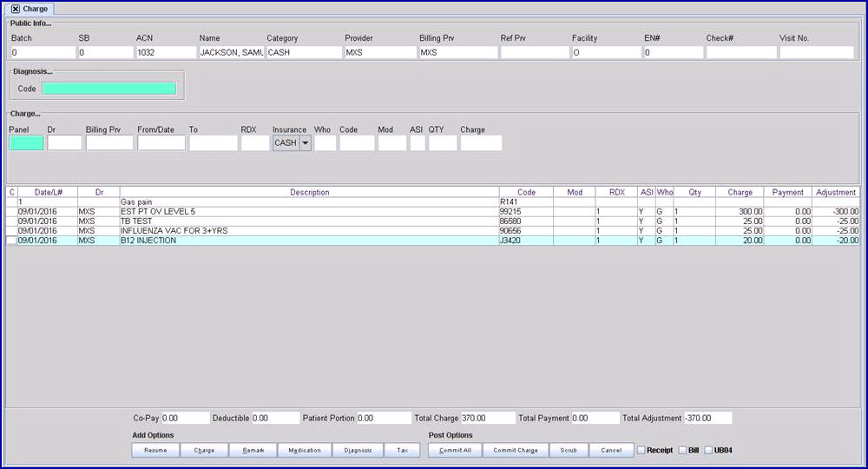Enable the Bill checkbox
Screen dimensions: 868x469
(x=682, y=450)
